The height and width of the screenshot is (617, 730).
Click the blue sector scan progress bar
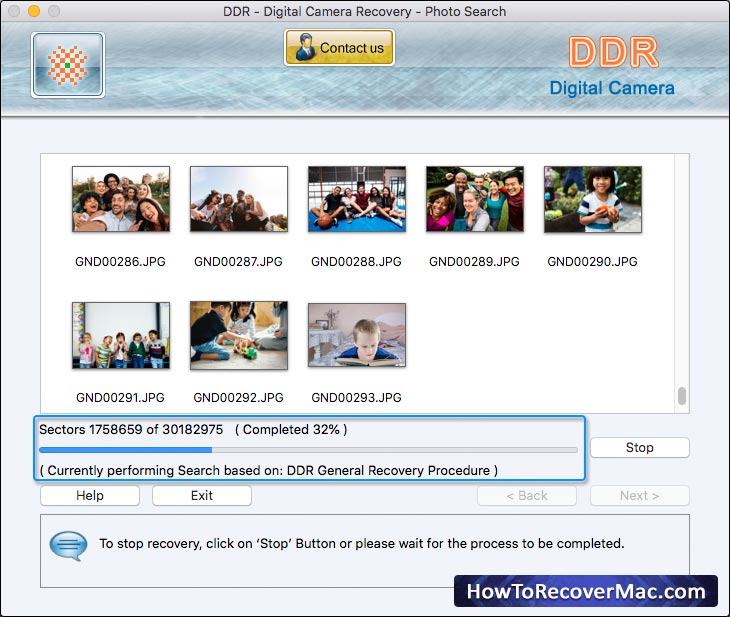(308, 450)
